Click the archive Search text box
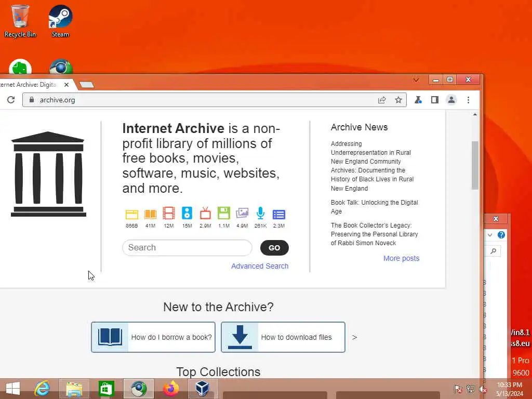 pyautogui.click(x=187, y=248)
